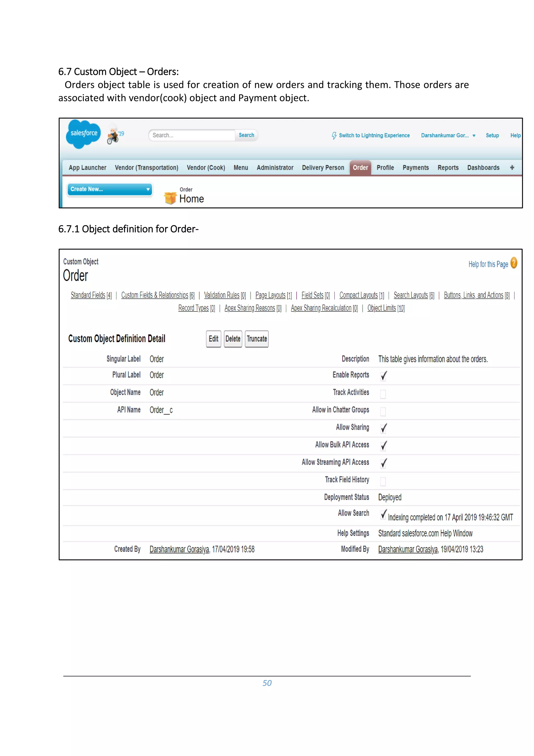This screenshot has width=534, height=756.
Task: Select the Order tab
Action: [360, 167]
